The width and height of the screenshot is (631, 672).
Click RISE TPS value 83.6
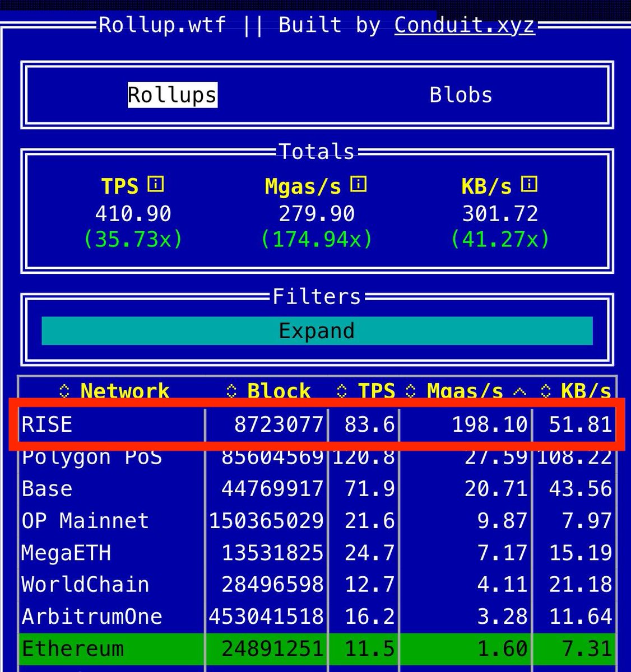(x=370, y=424)
